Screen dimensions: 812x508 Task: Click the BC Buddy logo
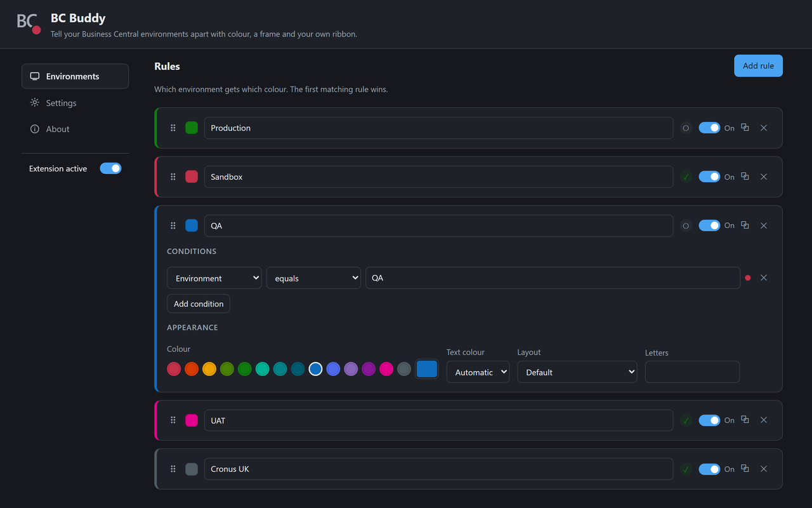[x=29, y=23]
